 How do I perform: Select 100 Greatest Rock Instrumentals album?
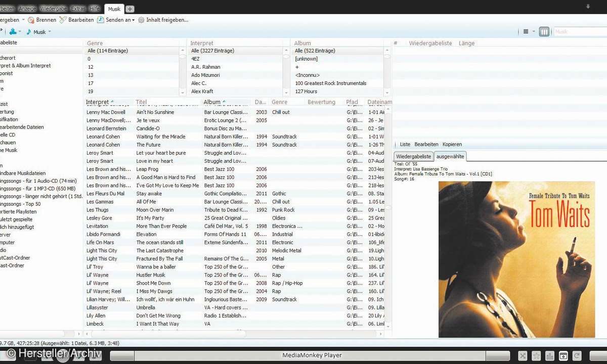[331, 83]
